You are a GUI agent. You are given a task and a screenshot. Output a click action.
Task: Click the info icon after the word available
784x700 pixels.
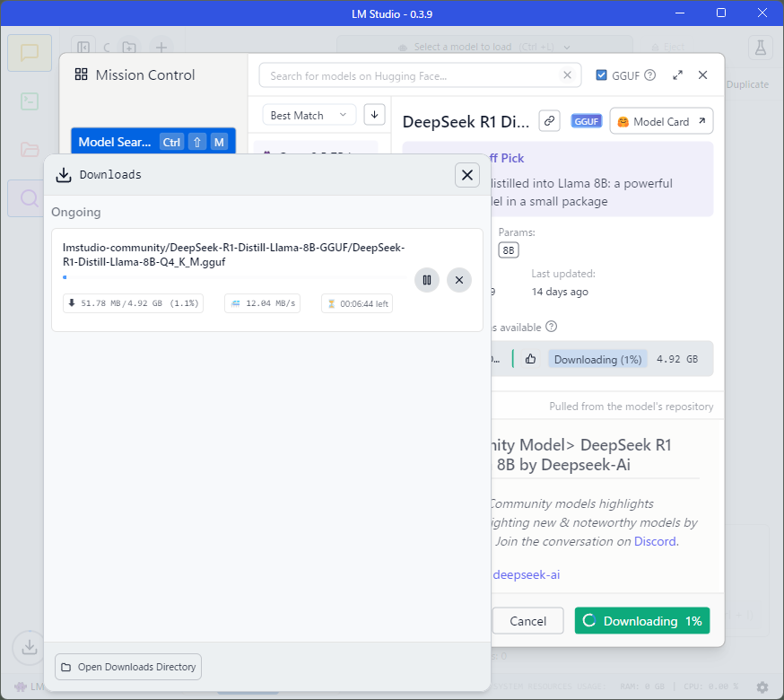[x=552, y=327]
